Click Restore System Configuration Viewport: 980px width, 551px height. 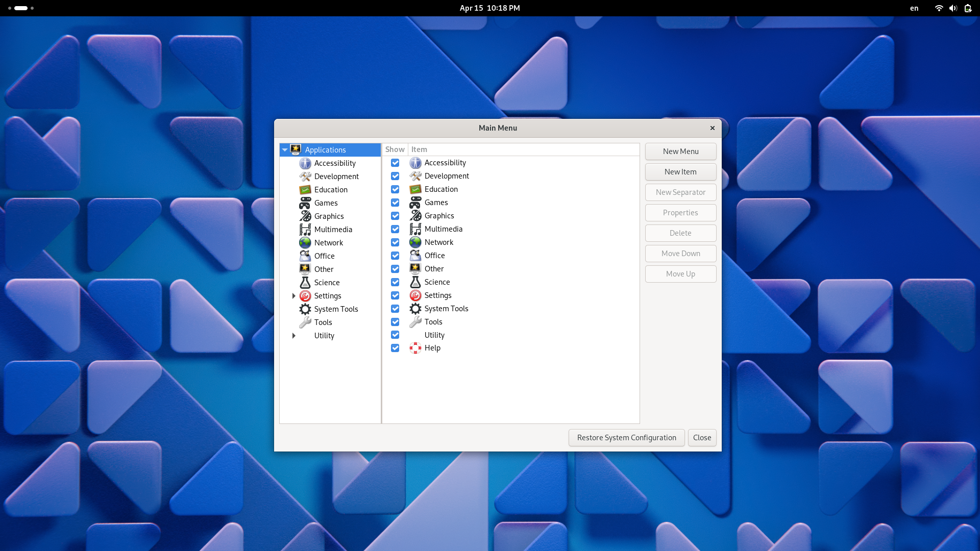pyautogui.click(x=626, y=438)
